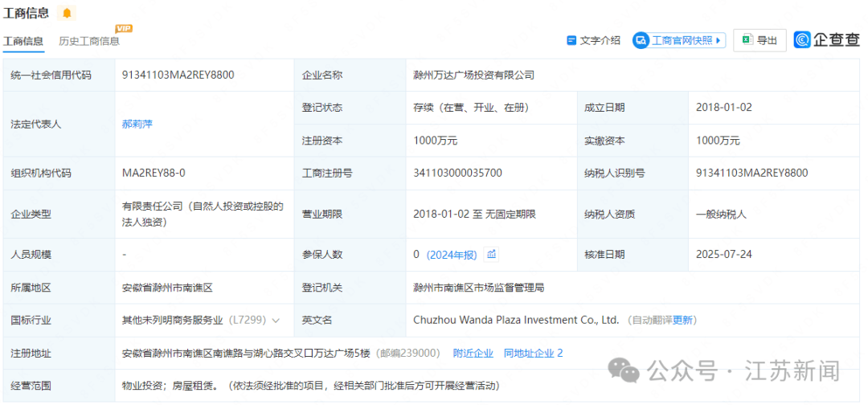Click the 参保人数 label cell

(x=350, y=255)
